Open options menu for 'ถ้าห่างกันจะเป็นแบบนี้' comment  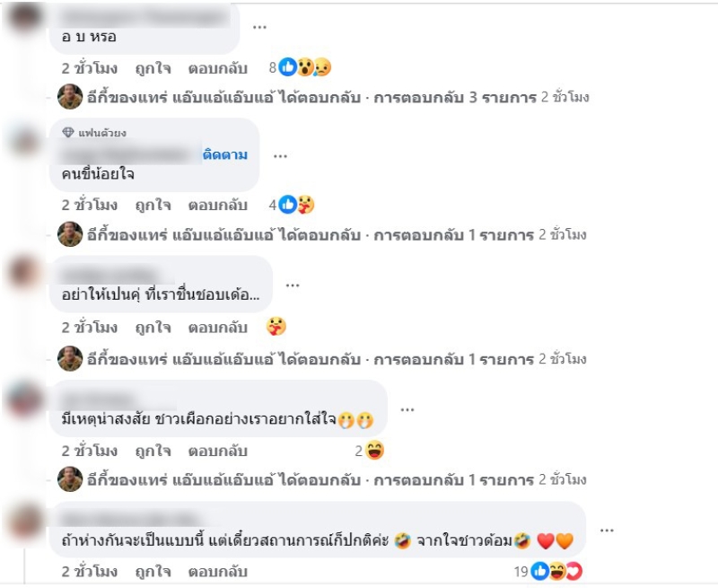(x=607, y=531)
